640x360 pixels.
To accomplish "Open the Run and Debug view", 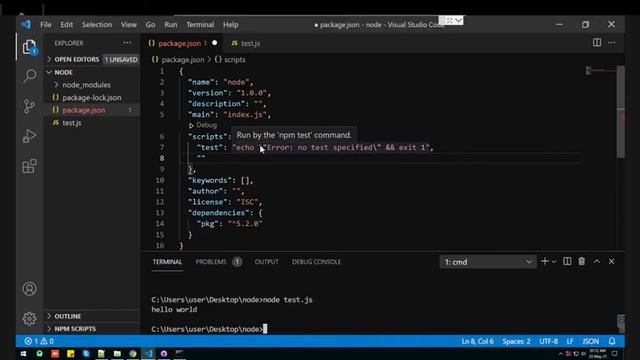I will (29, 136).
